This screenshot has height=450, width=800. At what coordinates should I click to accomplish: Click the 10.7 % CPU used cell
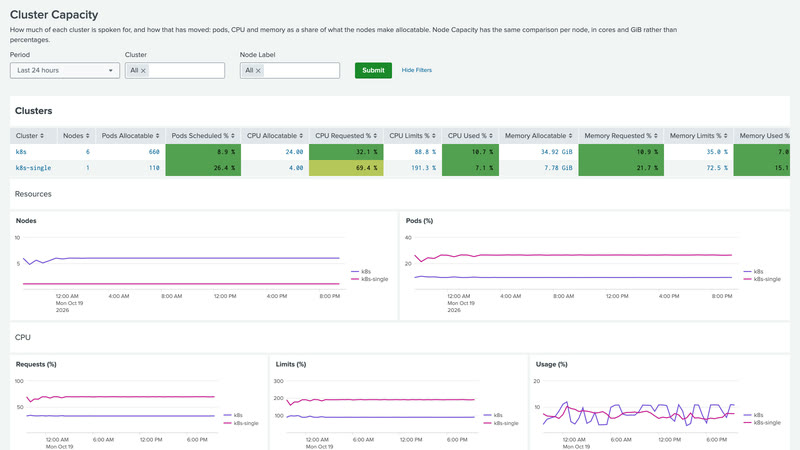470,152
